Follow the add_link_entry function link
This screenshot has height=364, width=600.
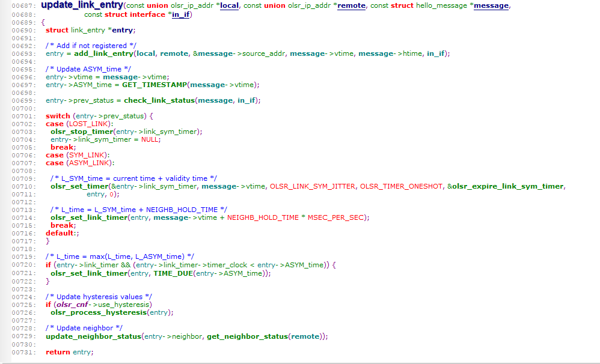103,53
